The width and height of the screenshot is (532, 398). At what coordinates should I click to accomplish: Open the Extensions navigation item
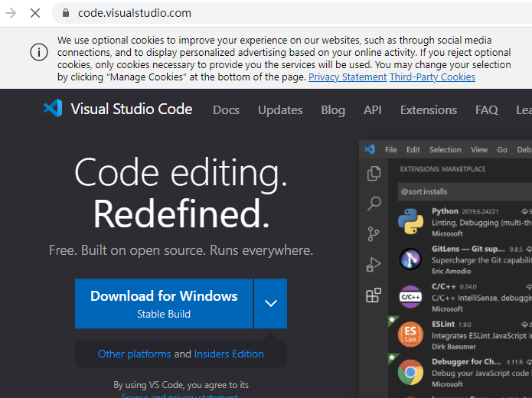pos(429,110)
